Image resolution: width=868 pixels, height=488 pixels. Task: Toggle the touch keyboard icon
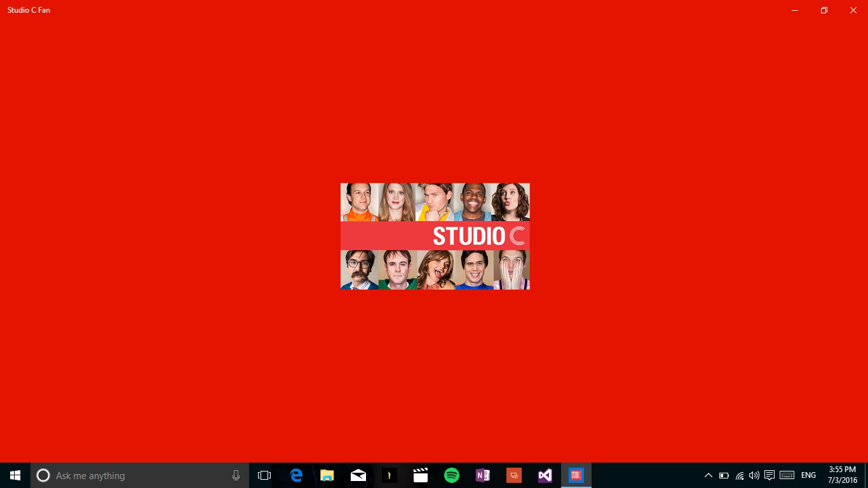(787, 475)
